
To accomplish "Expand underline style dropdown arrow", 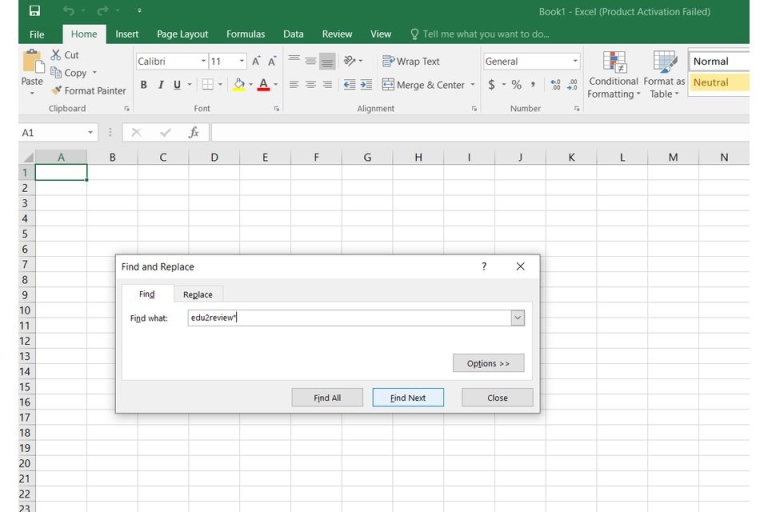I will pos(190,85).
